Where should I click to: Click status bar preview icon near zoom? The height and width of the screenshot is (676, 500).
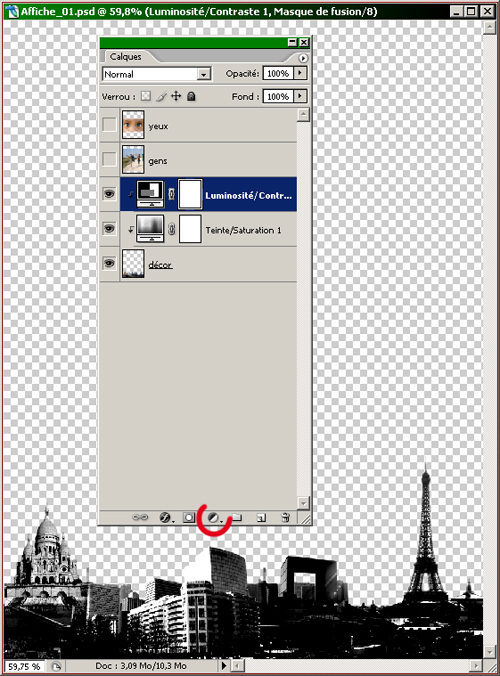(56, 667)
